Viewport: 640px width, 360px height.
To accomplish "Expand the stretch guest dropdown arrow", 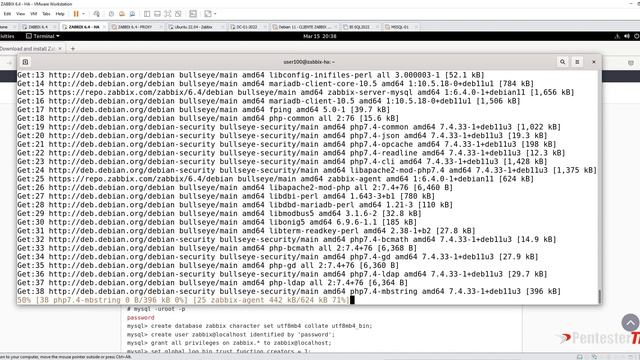I will coord(215,13).
